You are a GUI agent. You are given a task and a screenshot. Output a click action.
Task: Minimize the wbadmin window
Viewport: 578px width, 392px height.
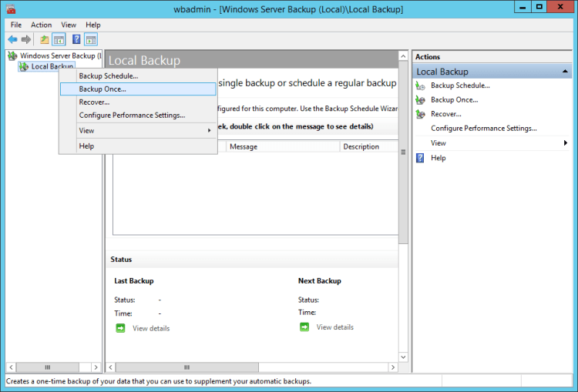(523, 8)
